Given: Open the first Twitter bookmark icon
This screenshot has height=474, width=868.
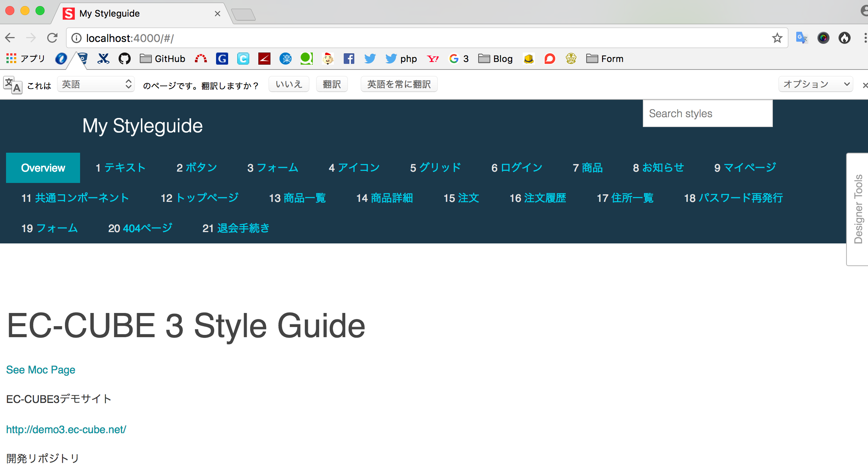Looking at the screenshot, I should pyautogui.click(x=370, y=59).
